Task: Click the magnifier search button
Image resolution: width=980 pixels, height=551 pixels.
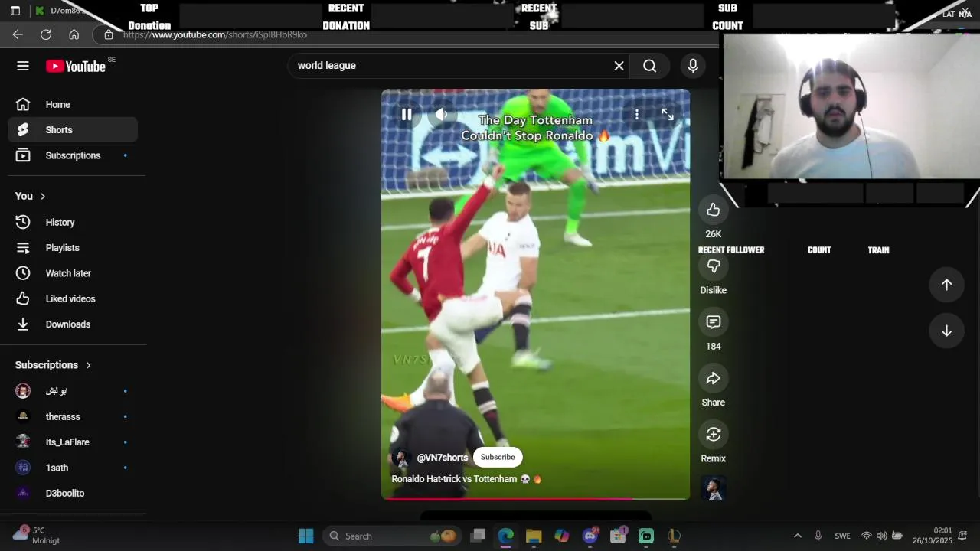Action: click(x=649, y=66)
